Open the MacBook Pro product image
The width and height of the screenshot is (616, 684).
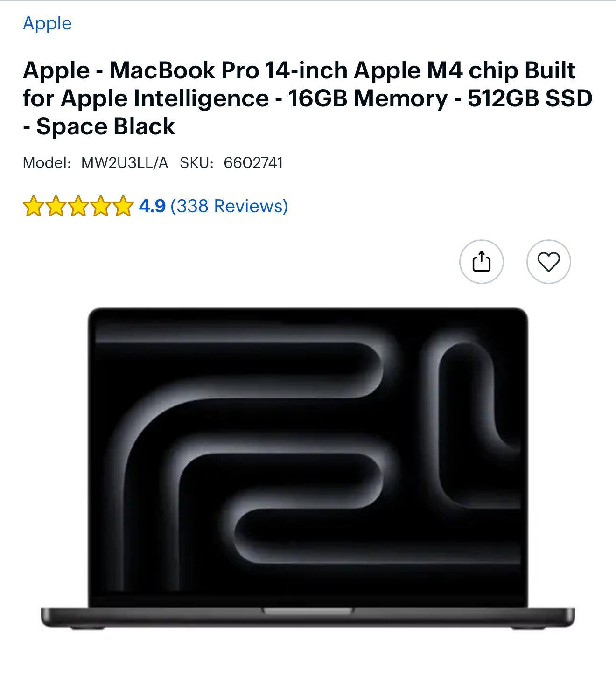[x=308, y=468]
